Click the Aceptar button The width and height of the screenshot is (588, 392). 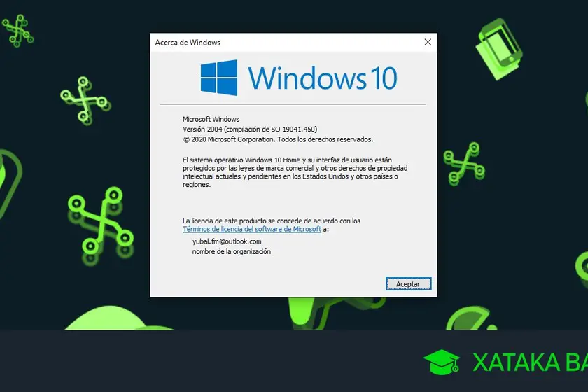[x=408, y=284]
